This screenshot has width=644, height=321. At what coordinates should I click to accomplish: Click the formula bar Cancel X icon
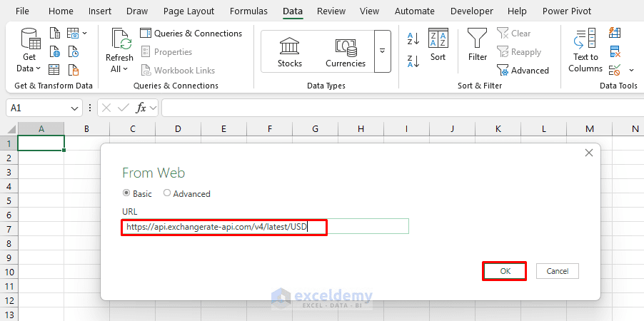point(106,108)
